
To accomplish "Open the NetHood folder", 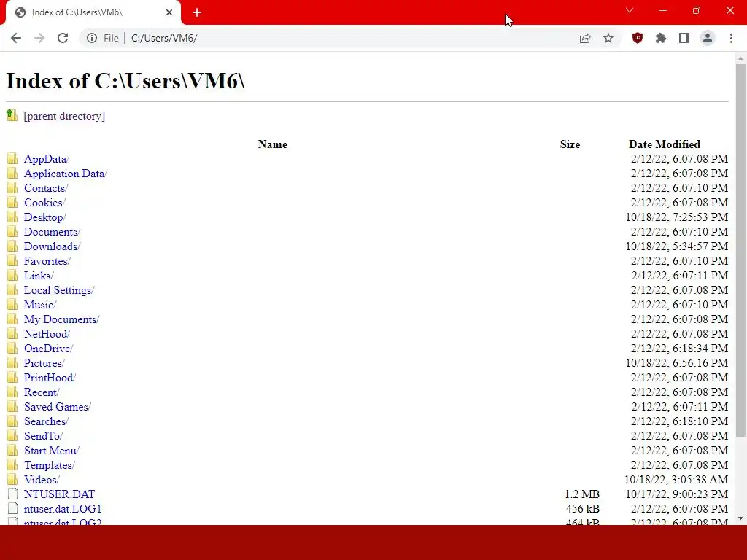I will [47, 334].
